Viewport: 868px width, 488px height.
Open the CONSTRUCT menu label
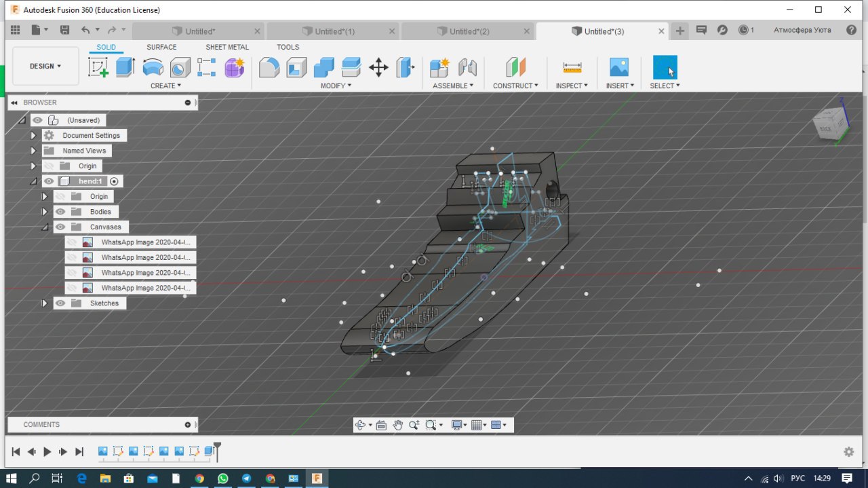tap(515, 86)
